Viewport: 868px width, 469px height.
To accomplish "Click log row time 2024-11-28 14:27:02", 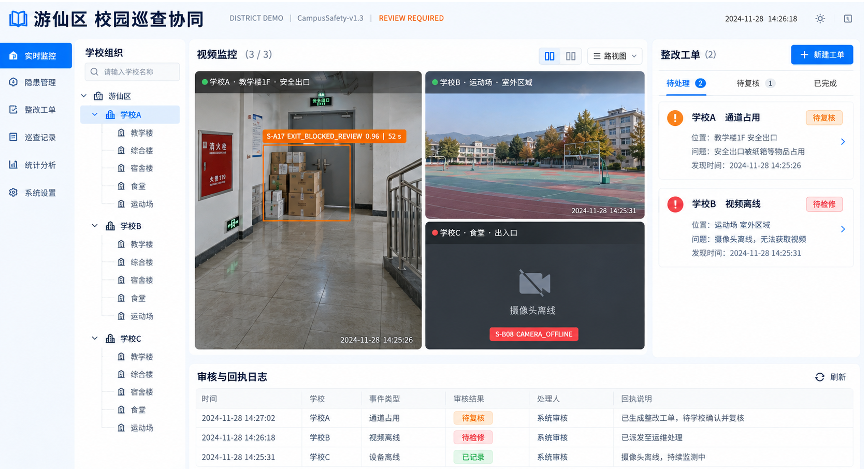I will [x=238, y=418].
